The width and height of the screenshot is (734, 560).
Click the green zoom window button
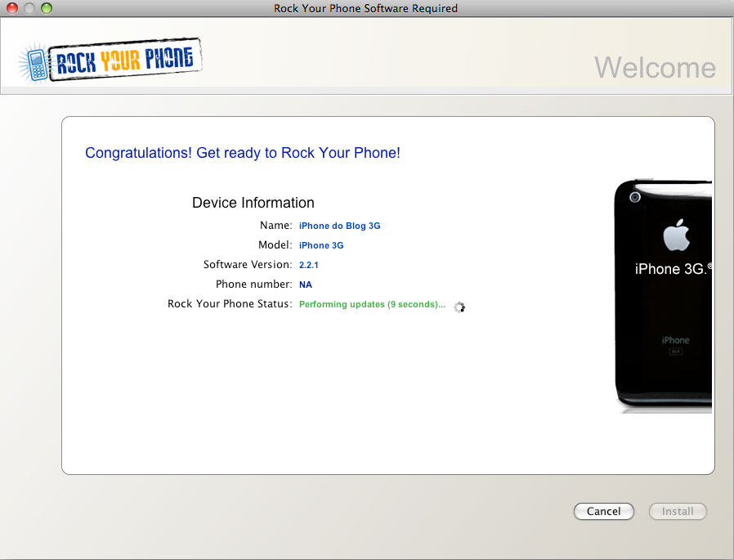(x=47, y=8)
